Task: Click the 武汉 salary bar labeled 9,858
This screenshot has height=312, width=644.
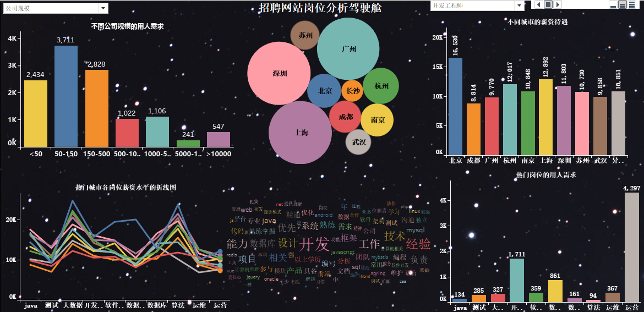Action: [600, 126]
